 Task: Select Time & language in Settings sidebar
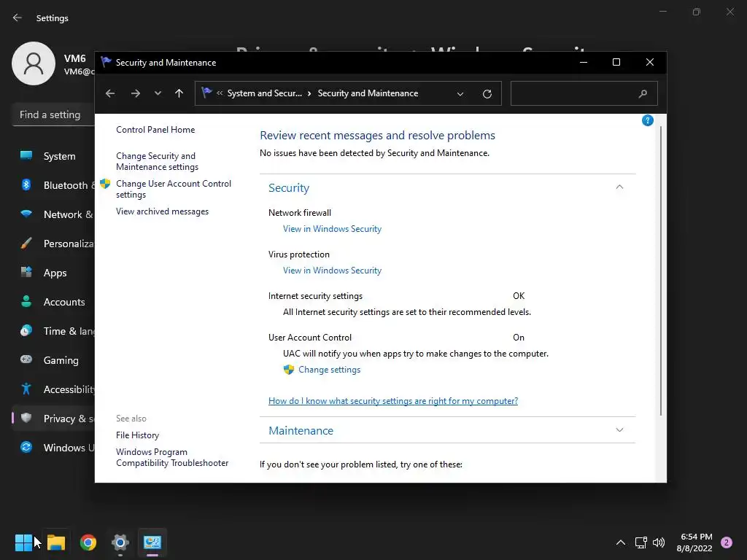point(53,331)
